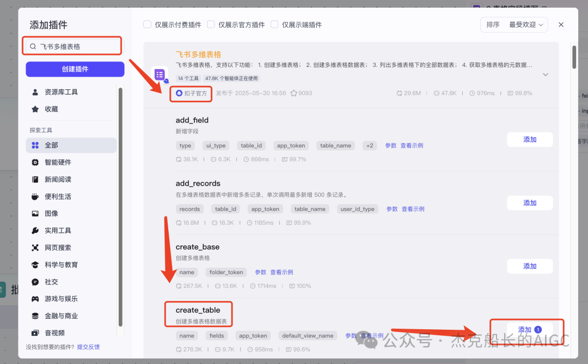This screenshot has width=588, height=364.
Task: Click the 38.1K call count icon under add_field
Action: coord(179,159)
